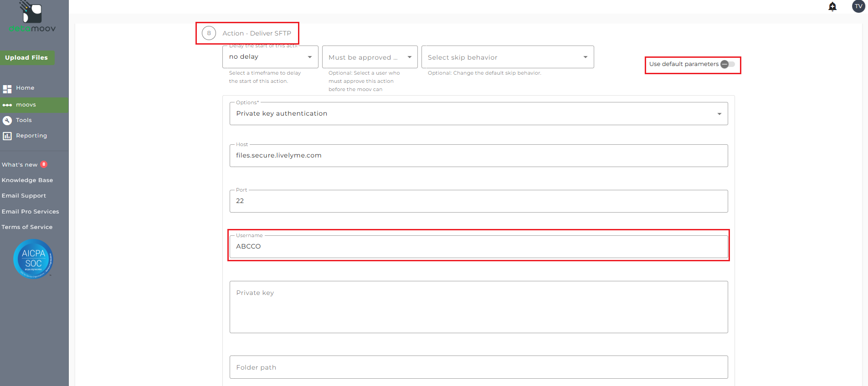This screenshot has height=386, width=868.
Task: Click the AICPA SOC badge
Action: [33, 259]
